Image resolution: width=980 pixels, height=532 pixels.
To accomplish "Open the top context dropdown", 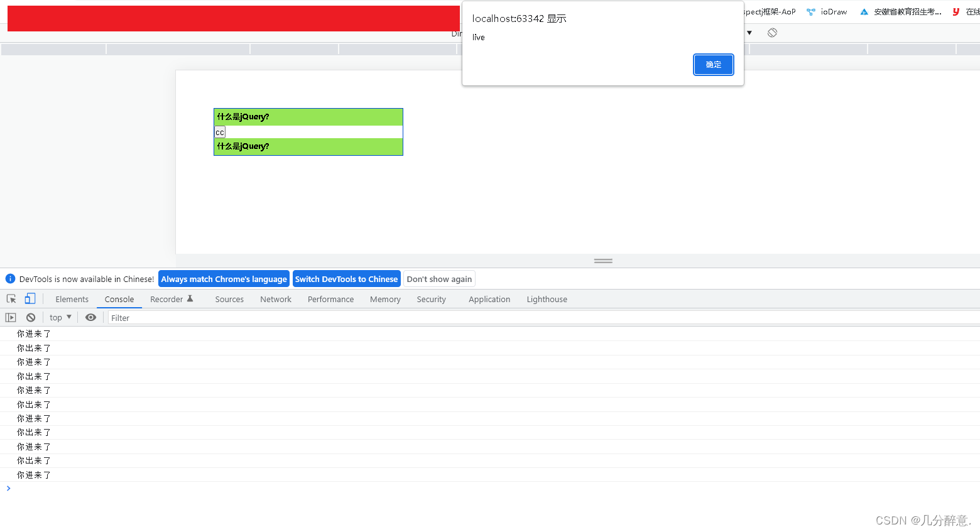I will click(x=60, y=318).
